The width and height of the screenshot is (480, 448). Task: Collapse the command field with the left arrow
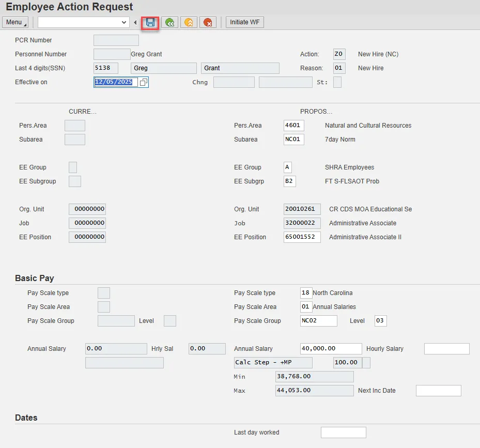(135, 22)
